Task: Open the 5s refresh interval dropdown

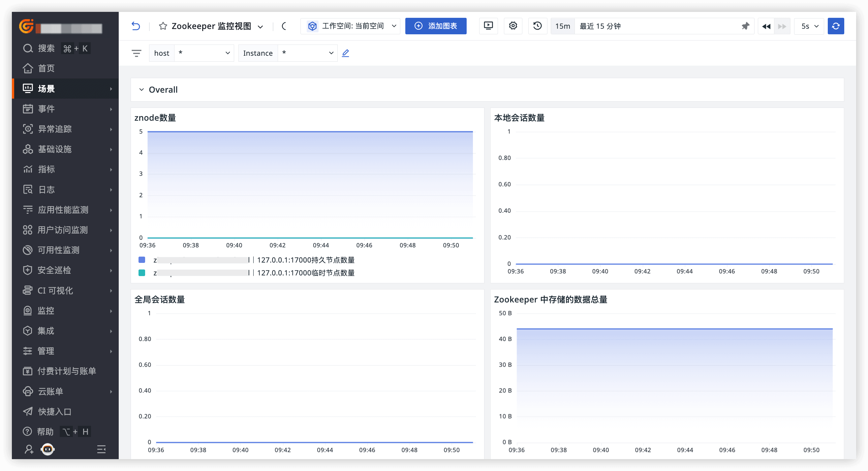Action: tap(809, 26)
